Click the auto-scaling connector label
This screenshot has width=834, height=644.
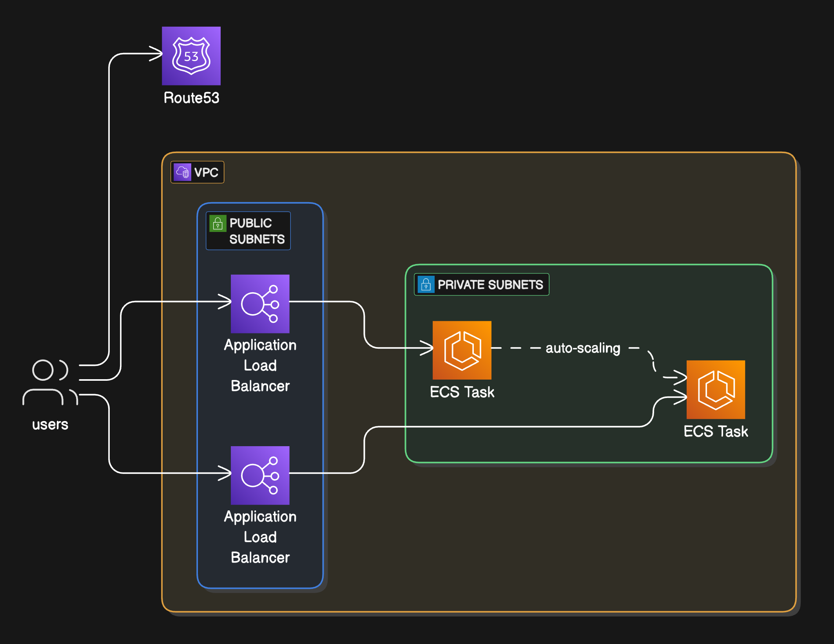(x=583, y=348)
